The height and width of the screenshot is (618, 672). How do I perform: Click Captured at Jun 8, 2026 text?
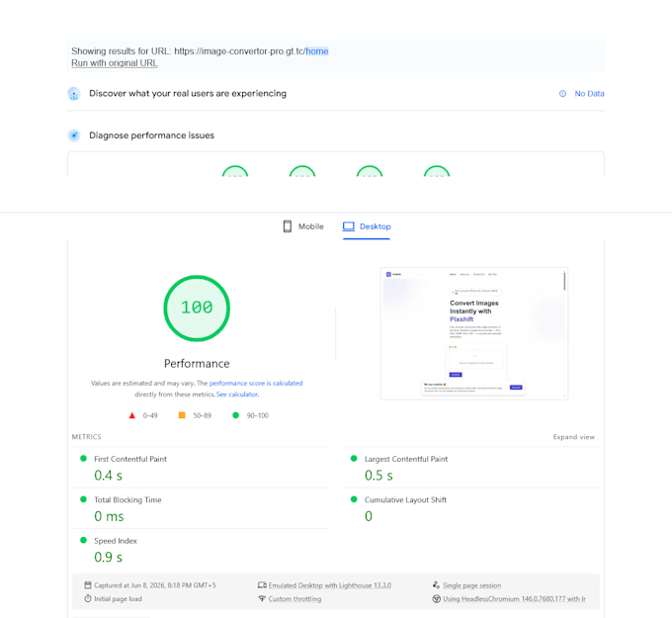tap(155, 585)
